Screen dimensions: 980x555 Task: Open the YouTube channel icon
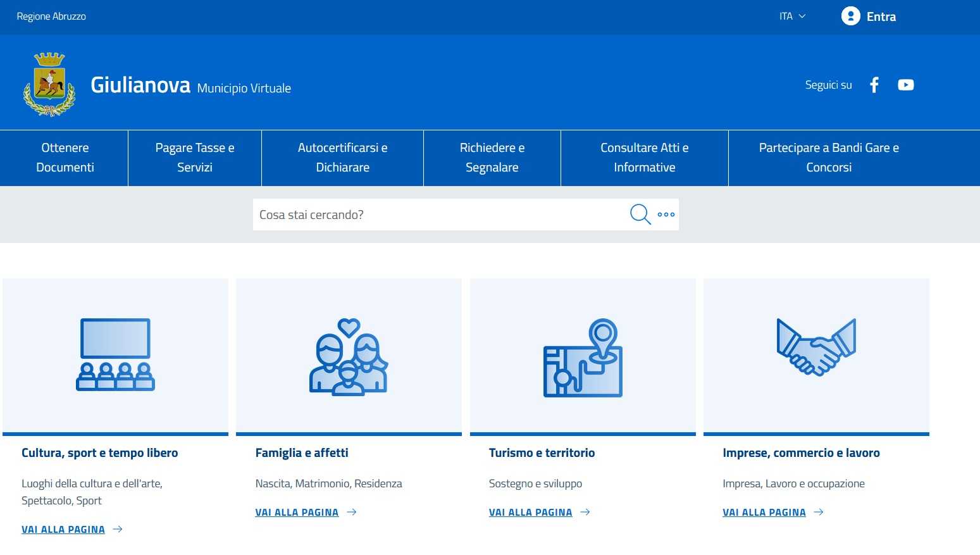coord(905,84)
